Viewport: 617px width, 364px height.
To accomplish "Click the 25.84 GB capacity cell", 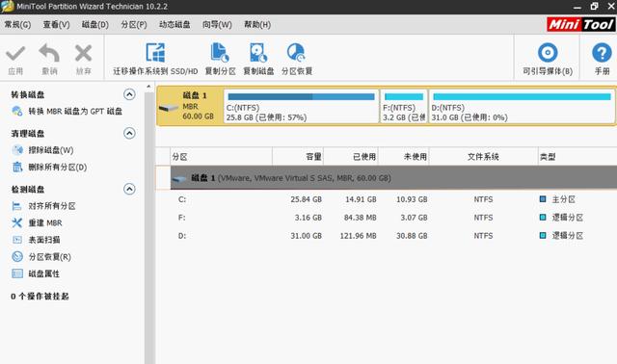I will click(307, 199).
